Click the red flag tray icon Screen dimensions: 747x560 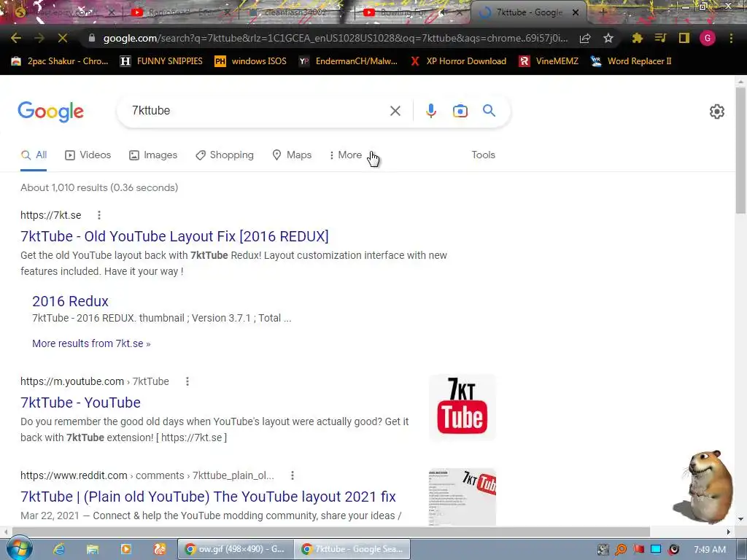tap(638, 550)
